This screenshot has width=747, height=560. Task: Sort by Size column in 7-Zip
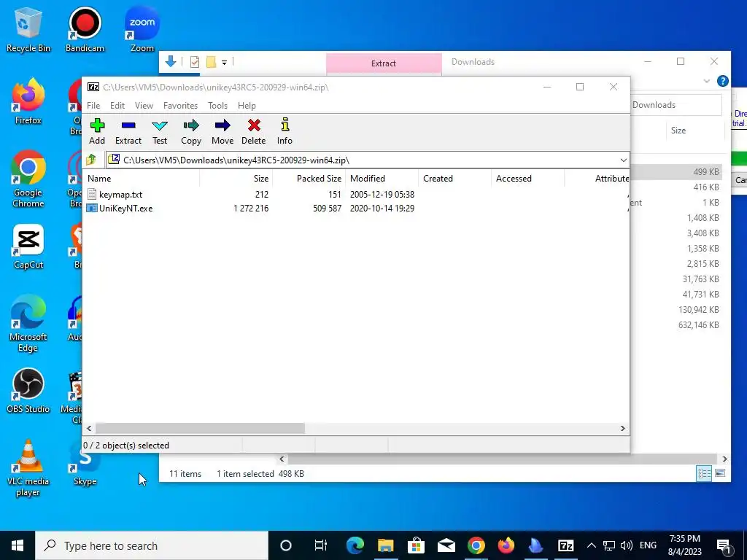coord(236,179)
